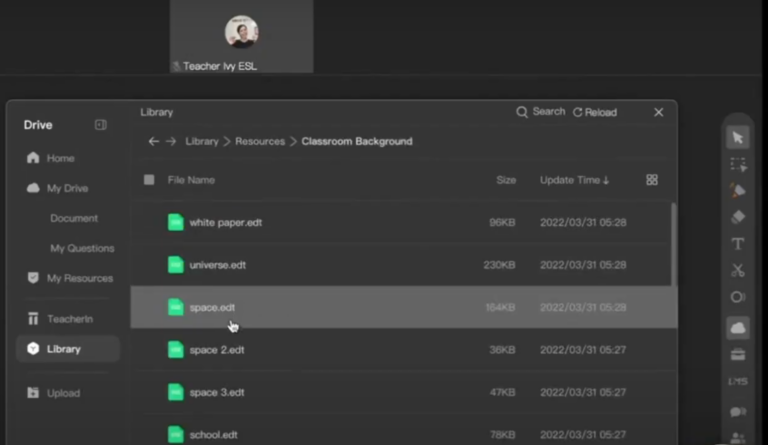Viewport: 768px width, 445px height.
Task: Switch to grid view layout
Action: tap(652, 180)
